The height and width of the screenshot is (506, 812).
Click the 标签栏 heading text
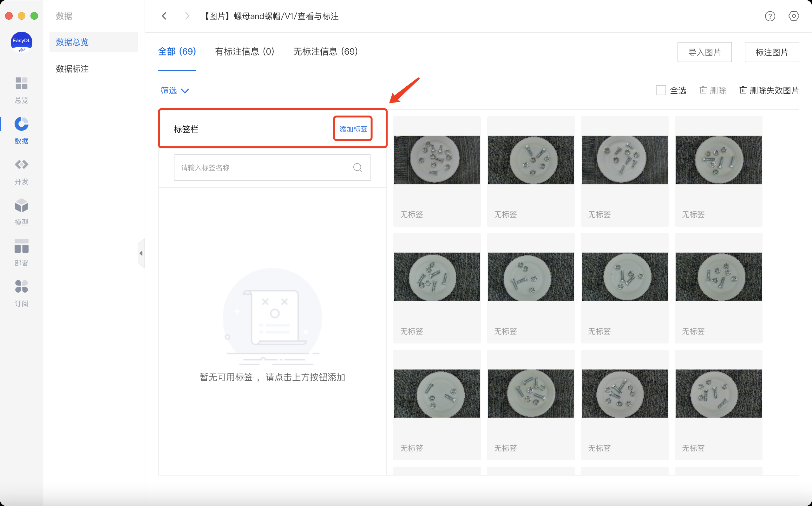coord(186,129)
